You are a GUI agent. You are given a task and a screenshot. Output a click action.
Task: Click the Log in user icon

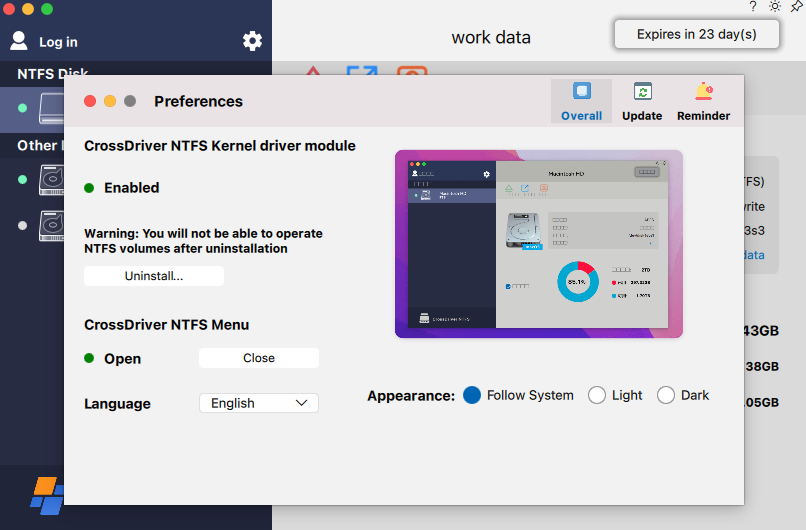(19, 41)
